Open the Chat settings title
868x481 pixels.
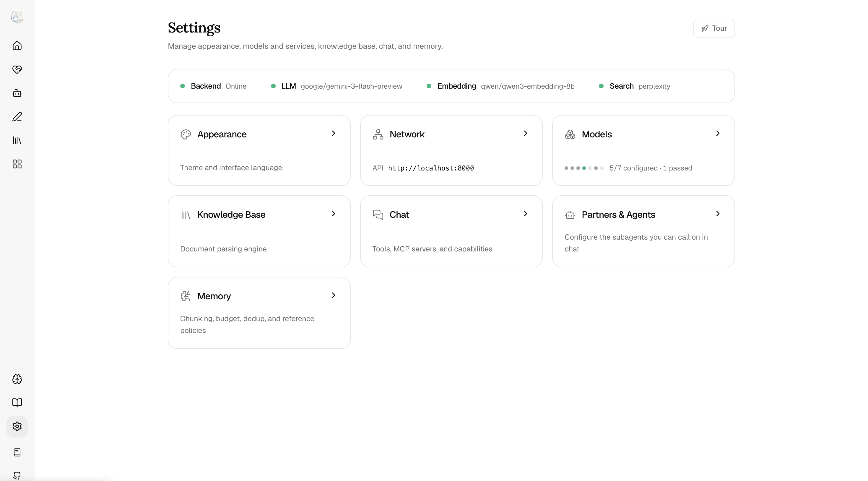[399, 215]
